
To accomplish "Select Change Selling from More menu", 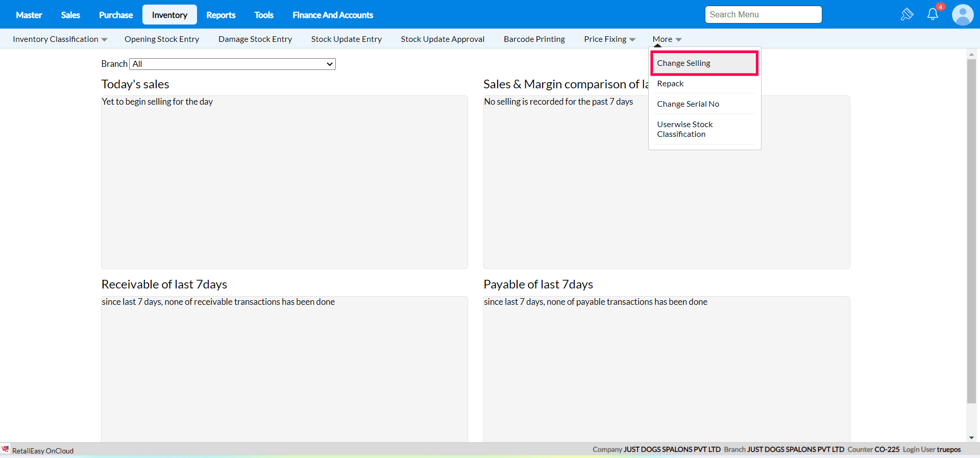I will pyautogui.click(x=704, y=63).
